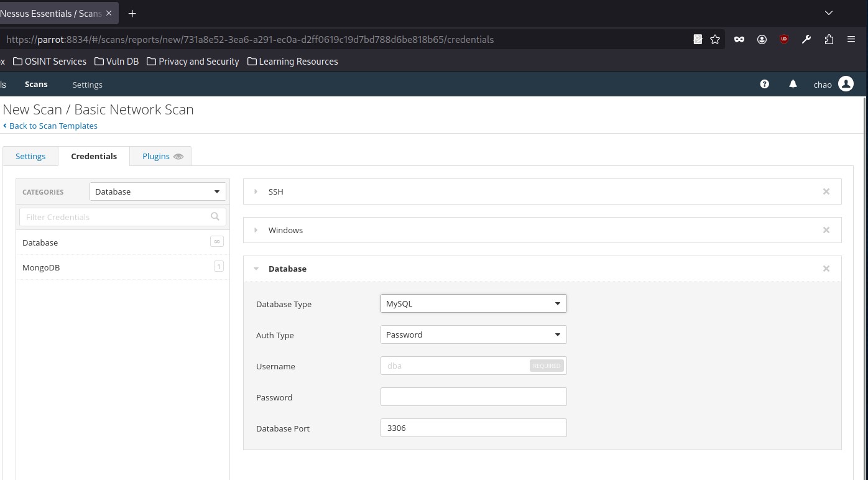Open the Categories dropdown showing Database

[x=158, y=192]
